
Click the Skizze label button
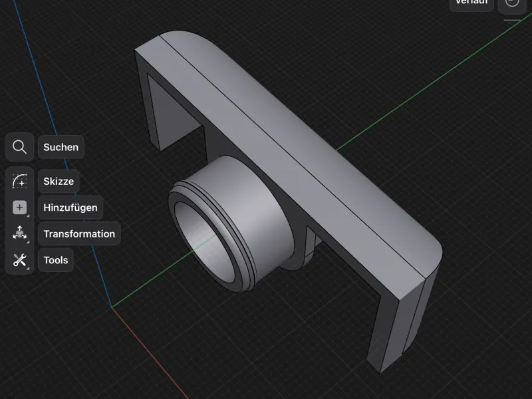59,181
